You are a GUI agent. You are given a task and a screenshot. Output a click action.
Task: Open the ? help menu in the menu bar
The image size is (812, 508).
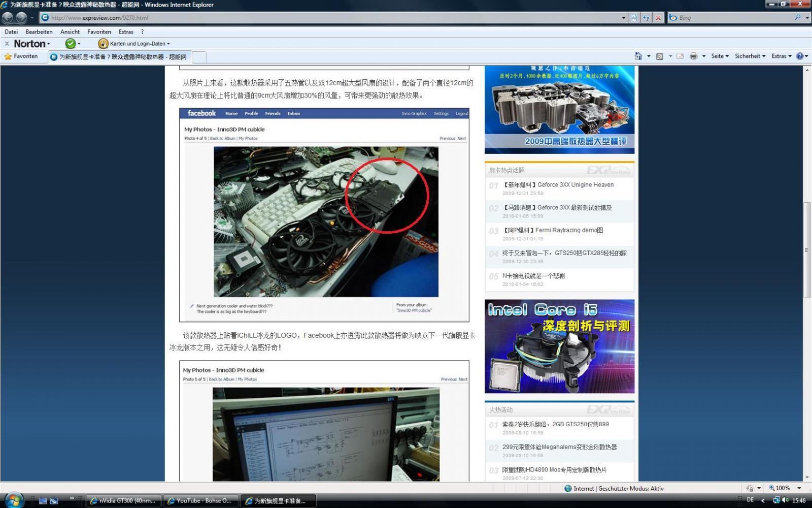tap(142, 31)
